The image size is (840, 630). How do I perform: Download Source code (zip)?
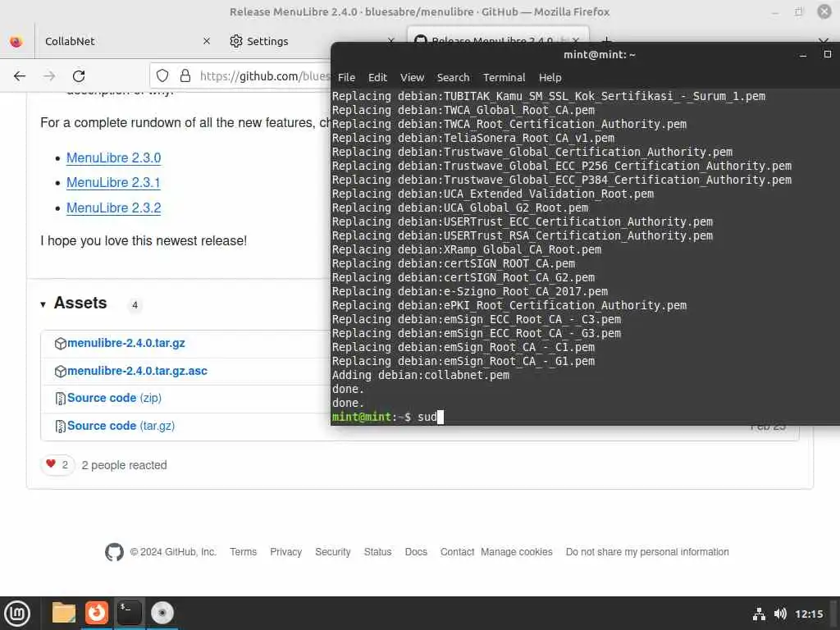[x=114, y=398]
